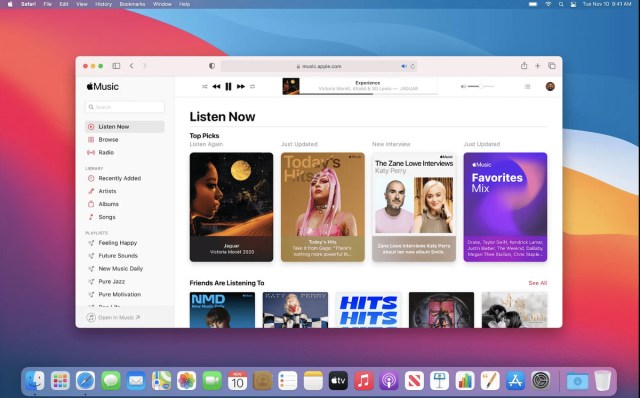Open the HITS HITS playlist thumbnail
Viewport: 640px width, 398px height.
369,310
